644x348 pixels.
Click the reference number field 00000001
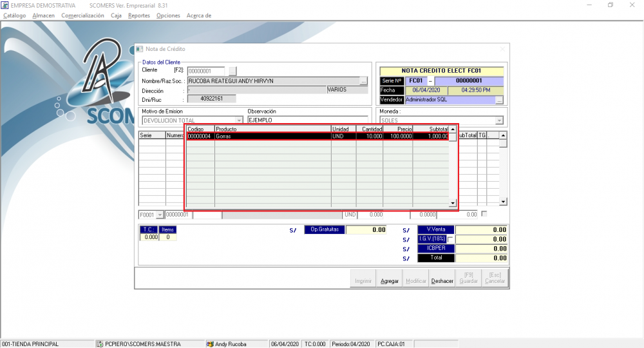point(178,215)
